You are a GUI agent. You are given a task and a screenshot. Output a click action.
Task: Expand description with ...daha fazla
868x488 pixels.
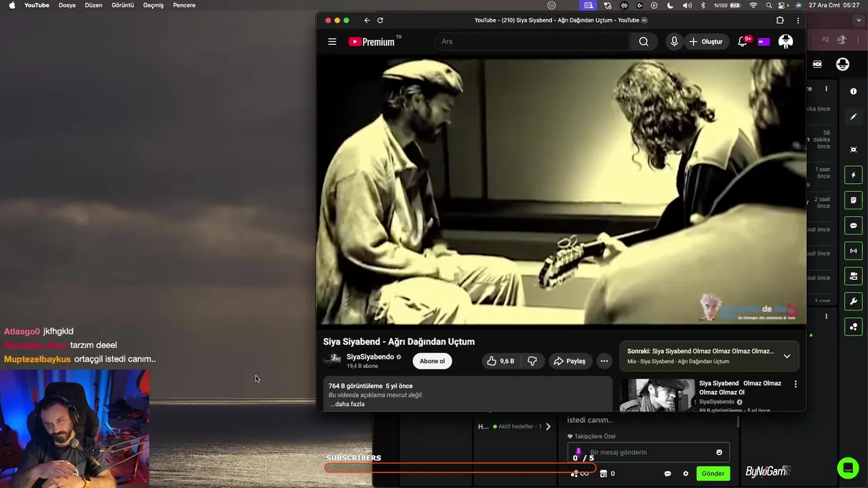(347, 404)
